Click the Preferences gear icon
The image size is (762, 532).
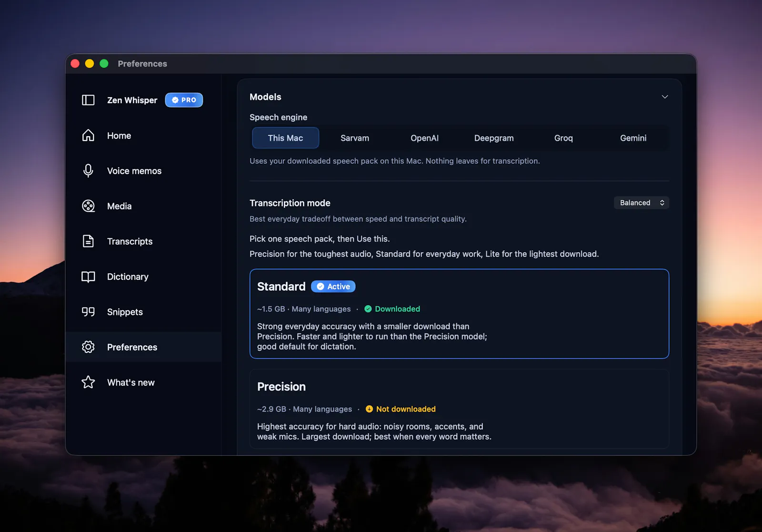click(x=88, y=347)
